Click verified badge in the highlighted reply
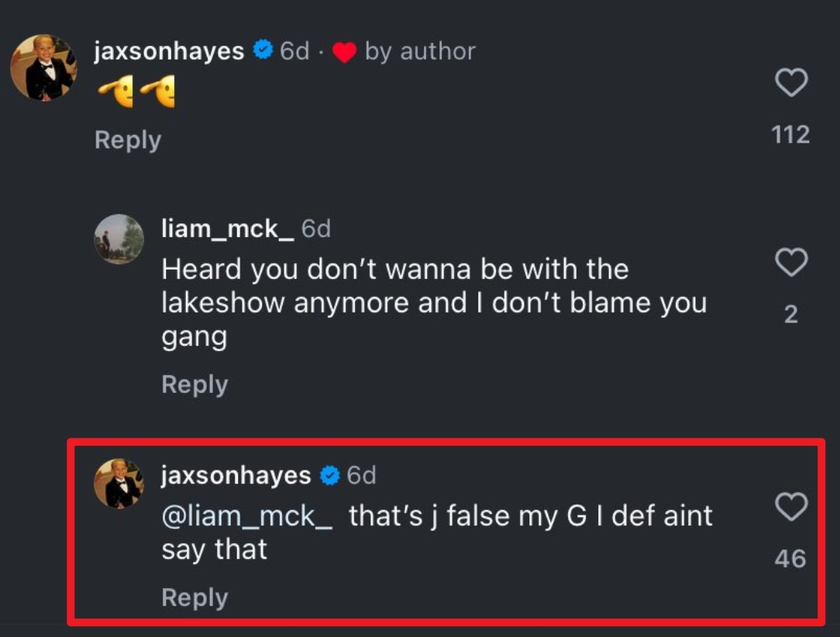The height and width of the screenshot is (637, 840). click(331, 476)
